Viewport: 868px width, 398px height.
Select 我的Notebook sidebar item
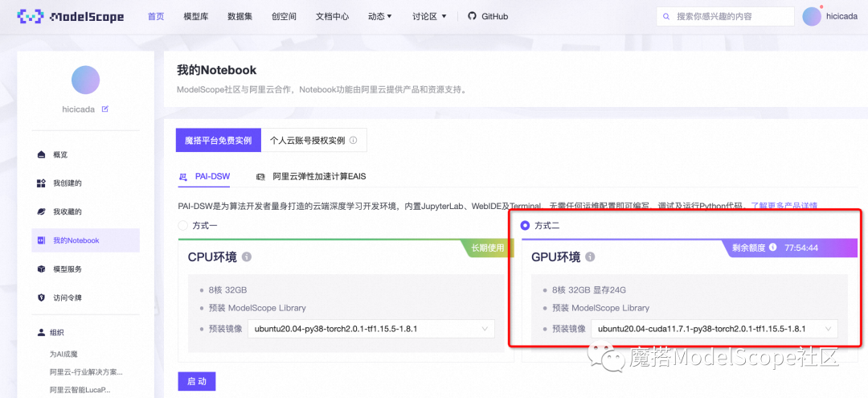pos(85,240)
